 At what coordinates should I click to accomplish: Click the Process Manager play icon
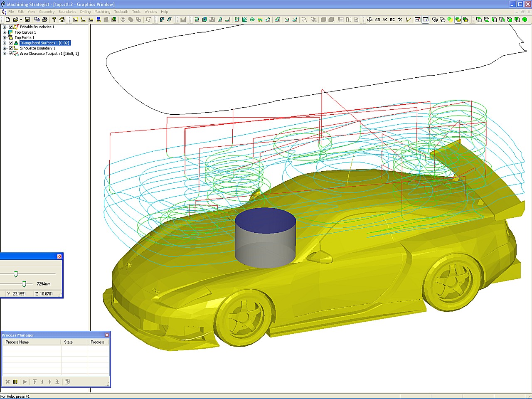25,382
